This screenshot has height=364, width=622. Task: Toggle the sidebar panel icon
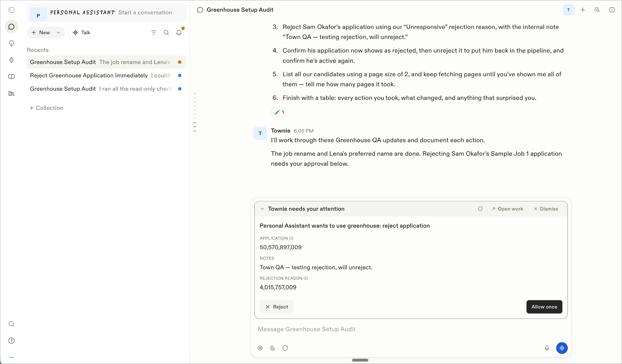point(12,10)
